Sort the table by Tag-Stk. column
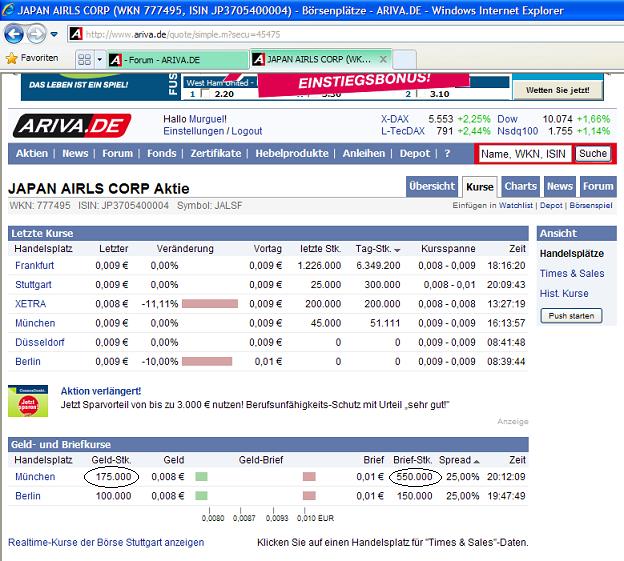Image resolution: width=624 pixels, height=561 pixels. coord(378,248)
